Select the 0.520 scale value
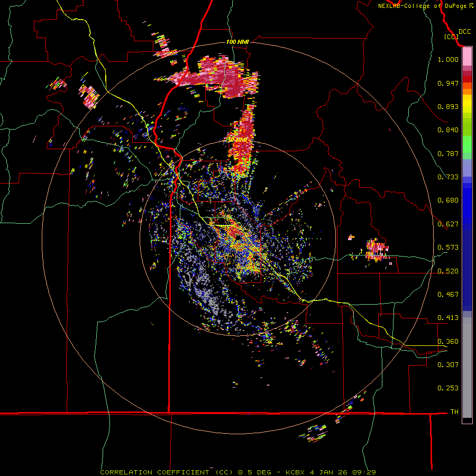The image size is (476, 476). pos(448,271)
